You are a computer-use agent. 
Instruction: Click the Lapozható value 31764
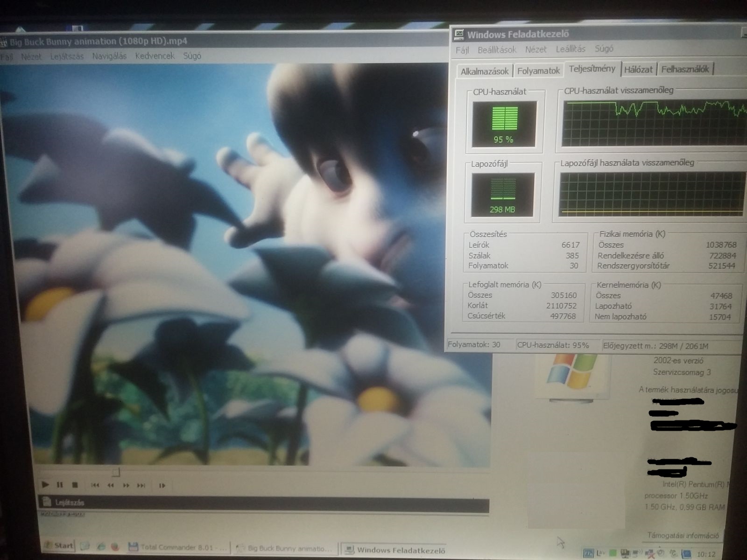pos(720,307)
